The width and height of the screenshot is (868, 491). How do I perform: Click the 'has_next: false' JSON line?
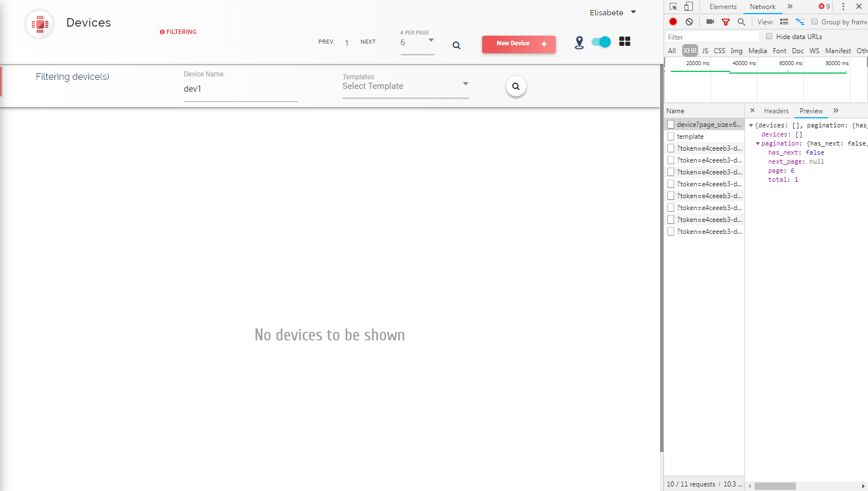click(x=796, y=152)
